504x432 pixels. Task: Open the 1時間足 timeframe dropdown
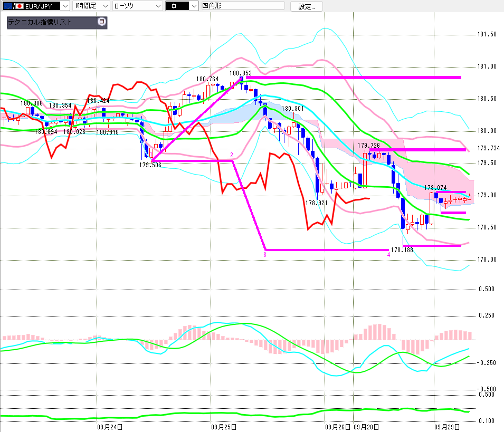pos(91,6)
